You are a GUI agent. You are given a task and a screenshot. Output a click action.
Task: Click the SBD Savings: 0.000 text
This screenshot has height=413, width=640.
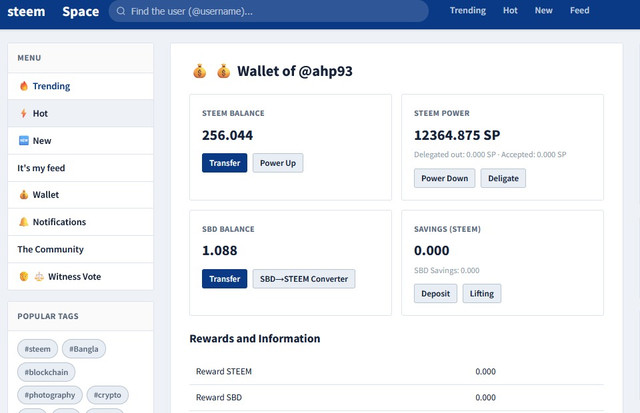447,271
